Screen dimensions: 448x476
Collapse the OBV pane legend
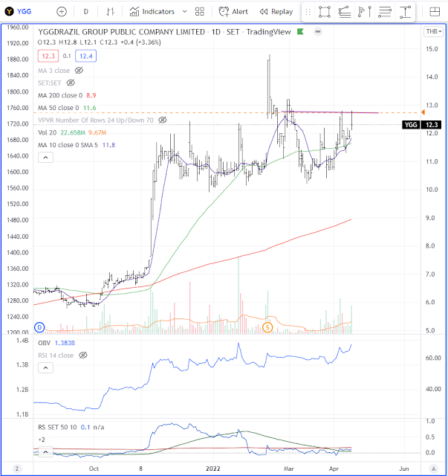pos(45,368)
